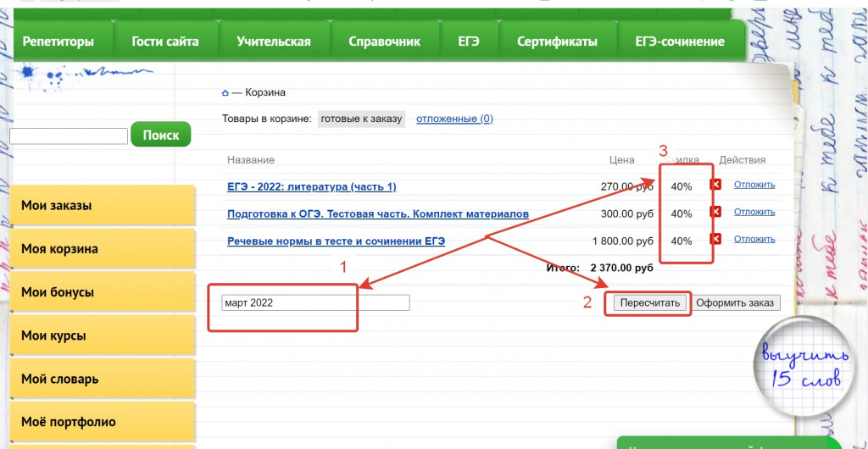Open Мои бонусы in sidebar
The image size is (868, 449).
(102, 292)
